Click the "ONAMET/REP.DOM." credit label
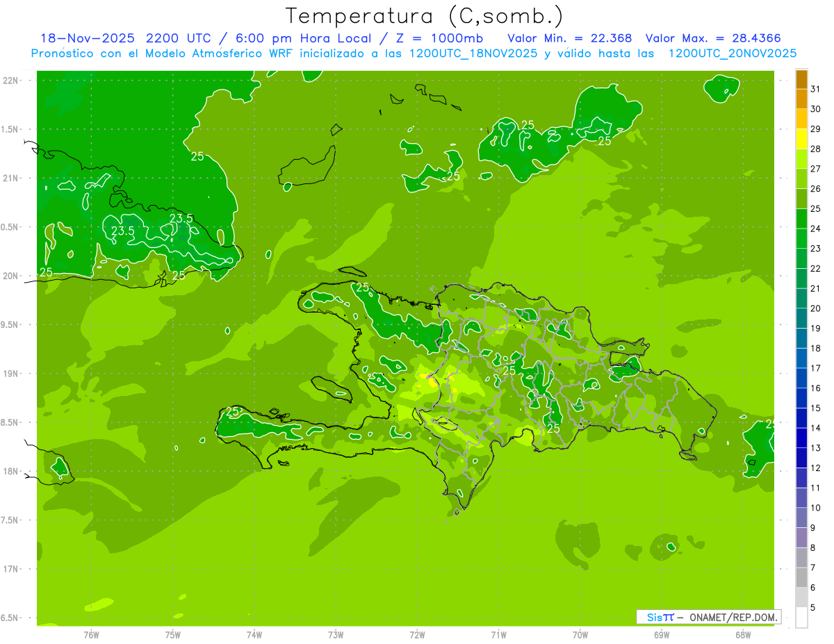834x644 pixels. pos(734,617)
